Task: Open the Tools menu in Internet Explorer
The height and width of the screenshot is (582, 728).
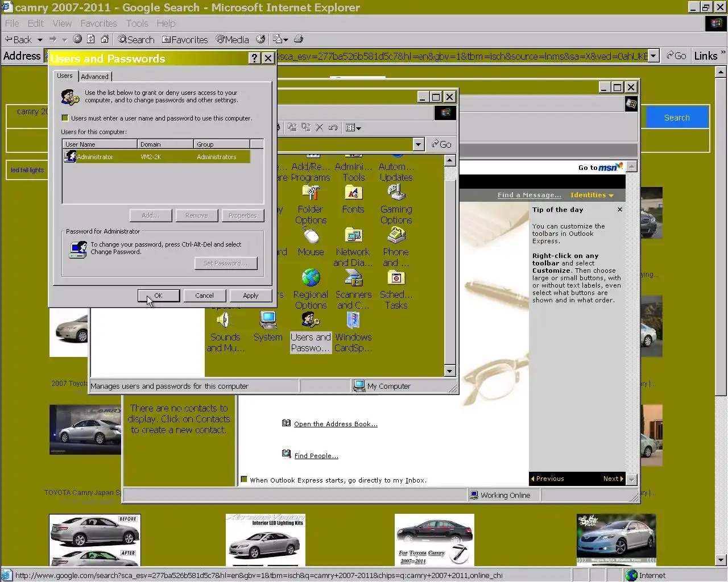Action: (x=137, y=23)
